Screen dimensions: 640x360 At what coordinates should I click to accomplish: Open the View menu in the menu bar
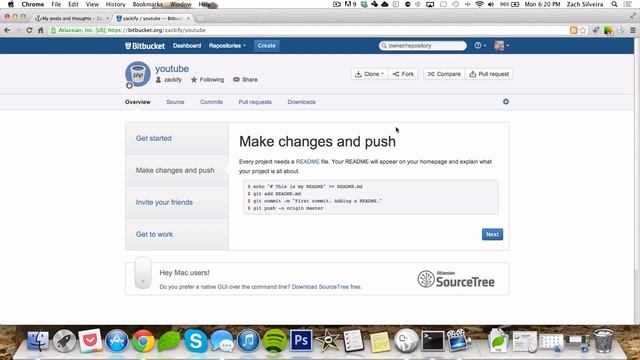point(92,4)
